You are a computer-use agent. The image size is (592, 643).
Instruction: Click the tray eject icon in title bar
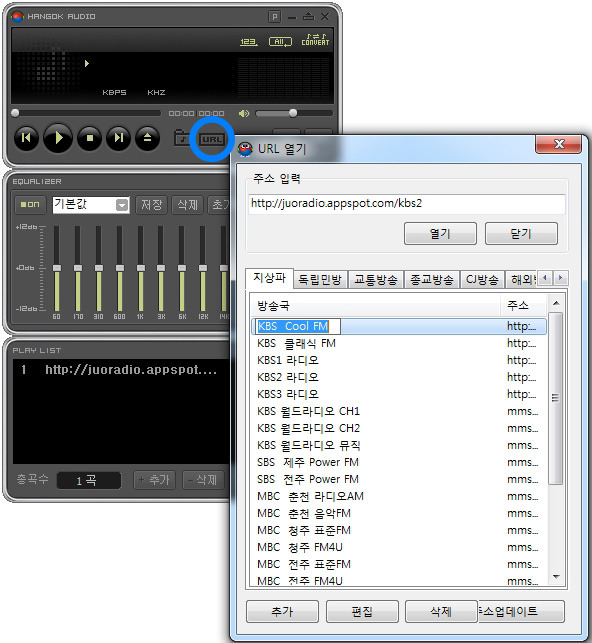[x=308, y=16]
